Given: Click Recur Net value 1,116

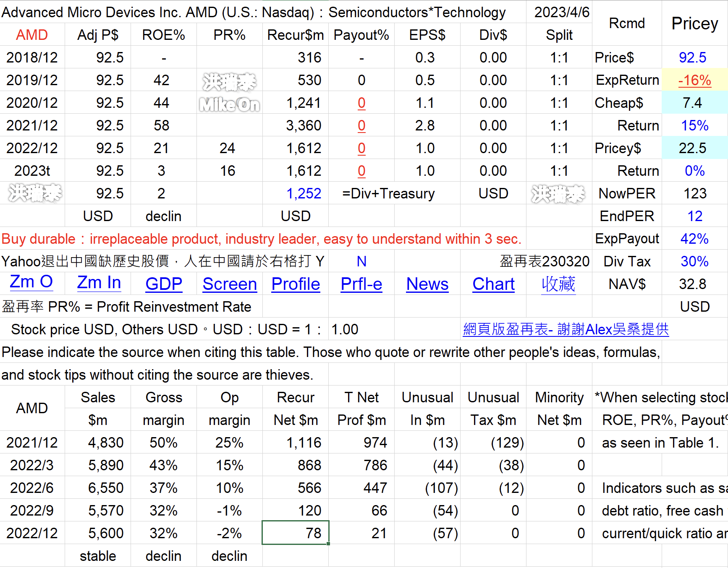Looking at the screenshot, I should click(304, 443).
